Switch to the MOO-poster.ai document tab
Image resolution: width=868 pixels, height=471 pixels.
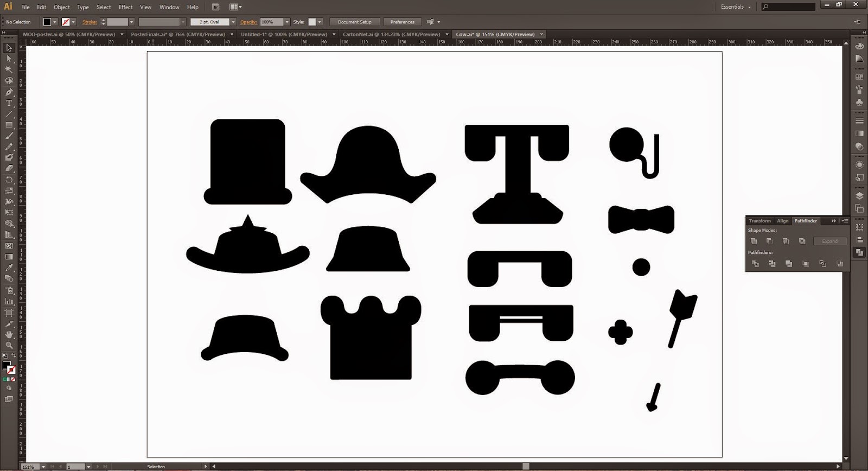click(x=69, y=34)
